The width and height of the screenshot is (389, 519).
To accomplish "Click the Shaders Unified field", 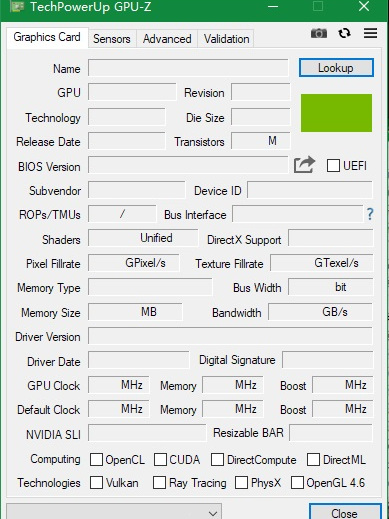I will 143,238.
